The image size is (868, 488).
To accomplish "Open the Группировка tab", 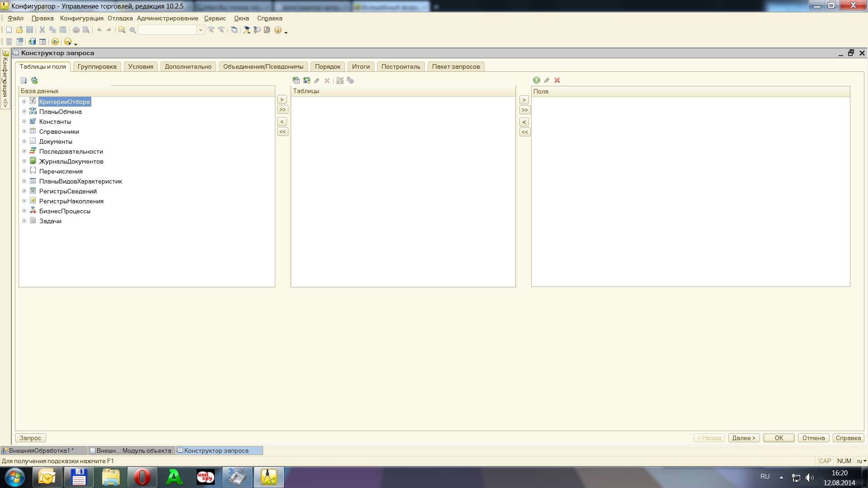I will coord(97,66).
